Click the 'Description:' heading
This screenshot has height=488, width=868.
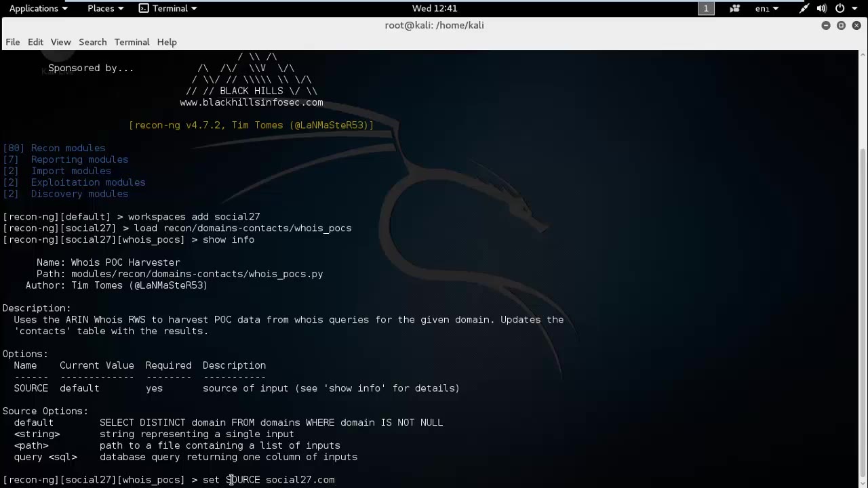click(x=37, y=308)
